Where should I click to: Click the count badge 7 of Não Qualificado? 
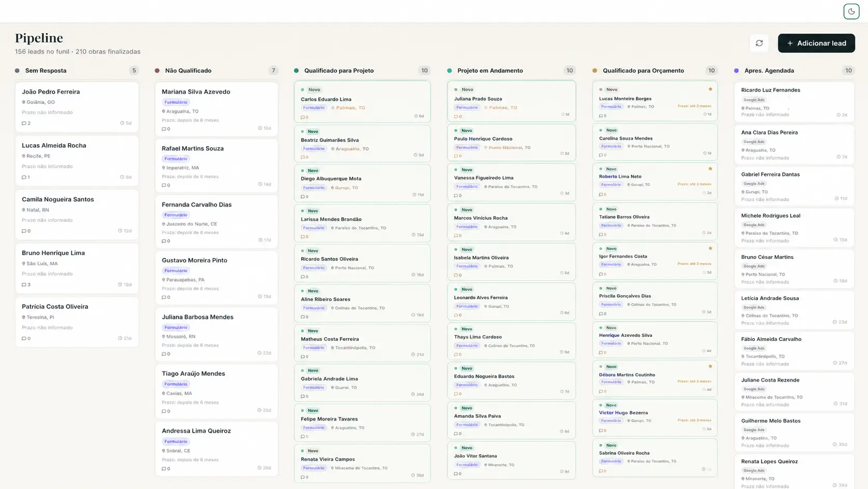point(273,71)
